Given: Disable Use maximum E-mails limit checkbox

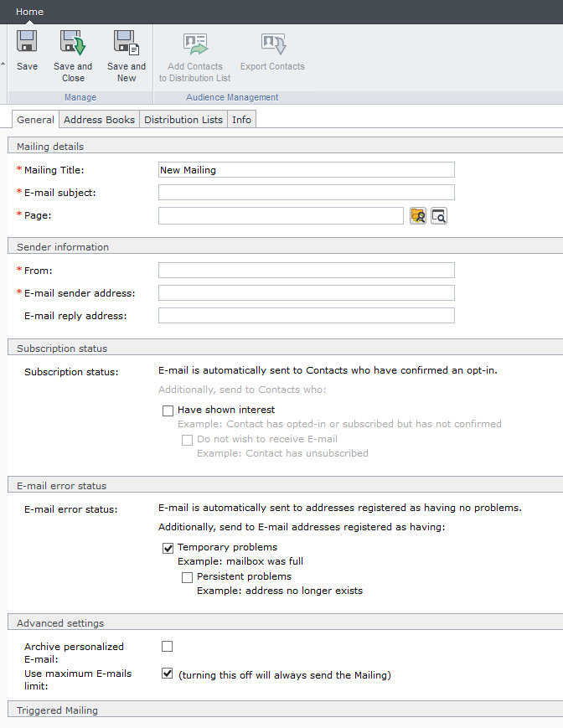Looking at the screenshot, I should 167,674.
